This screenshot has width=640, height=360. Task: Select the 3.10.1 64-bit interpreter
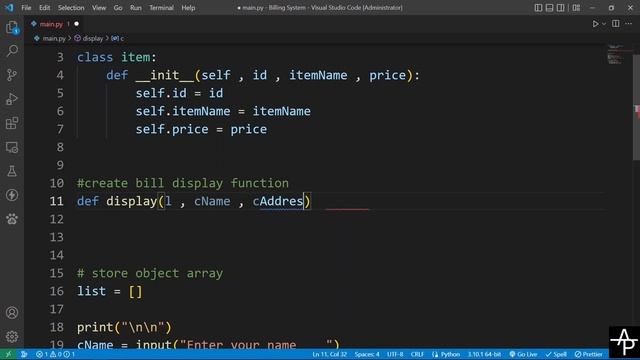484,354
